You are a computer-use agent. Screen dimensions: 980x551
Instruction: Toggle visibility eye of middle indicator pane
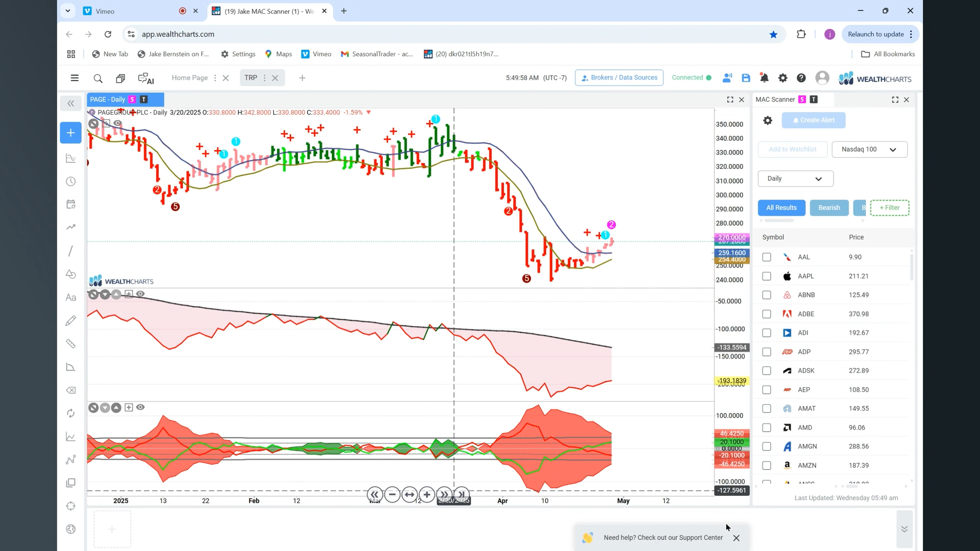[140, 294]
